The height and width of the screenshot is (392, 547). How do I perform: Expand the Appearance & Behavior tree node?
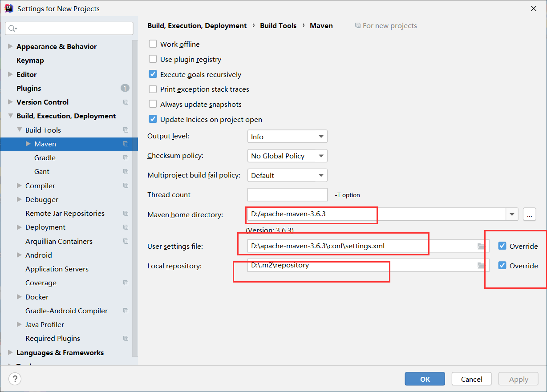(10, 47)
